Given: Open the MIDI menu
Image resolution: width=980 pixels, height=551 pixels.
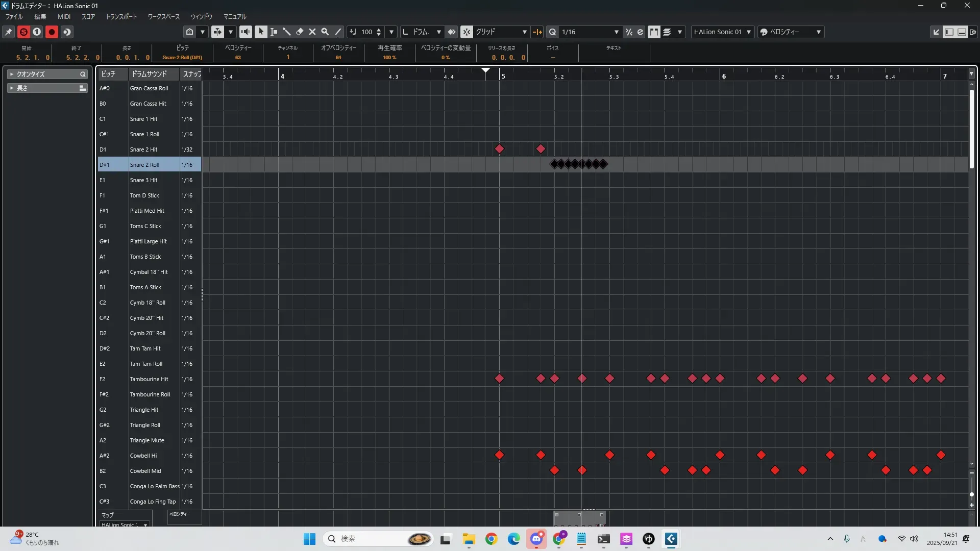Looking at the screenshot, I should tap(64, 16).
